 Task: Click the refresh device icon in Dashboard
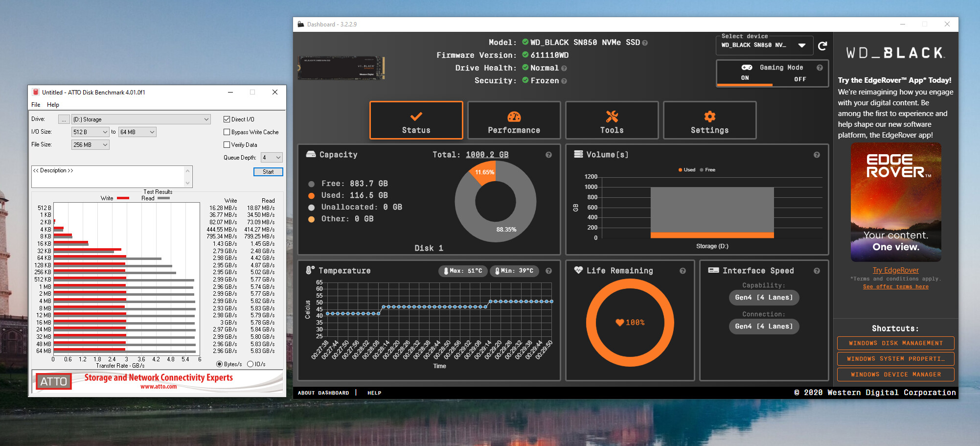pyautogui.click(x=822, y=46)
